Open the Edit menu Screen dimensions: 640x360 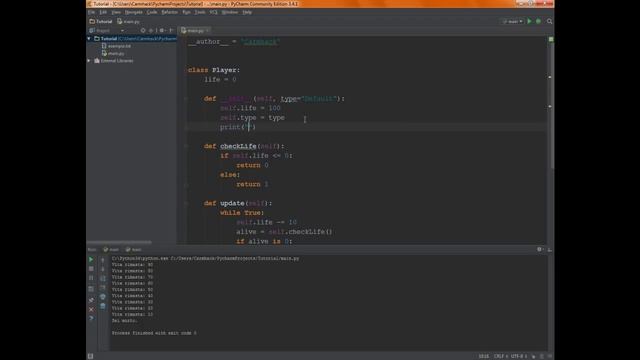pyautogui.click(x=103, y=12)
